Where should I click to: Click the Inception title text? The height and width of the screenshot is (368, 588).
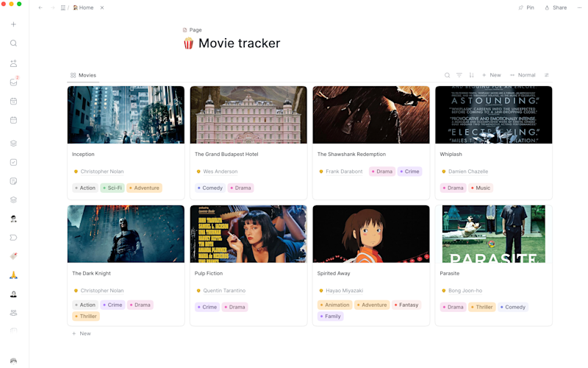point(83,155)
